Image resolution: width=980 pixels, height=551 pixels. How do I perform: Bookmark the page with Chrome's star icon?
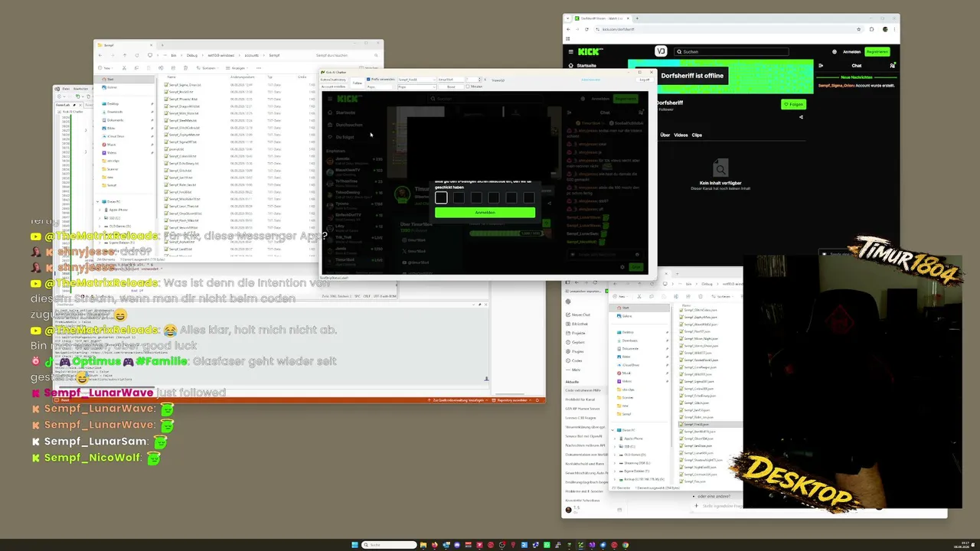(859, 29)
